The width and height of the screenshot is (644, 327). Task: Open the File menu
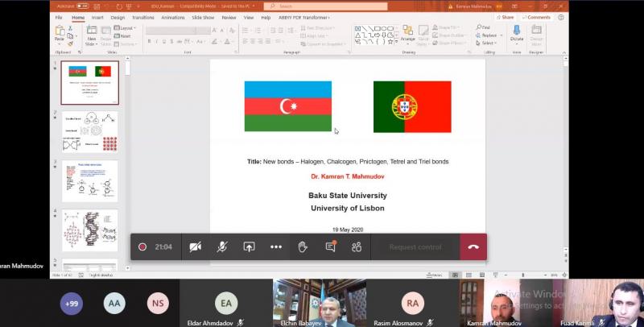tap(59, 18)
